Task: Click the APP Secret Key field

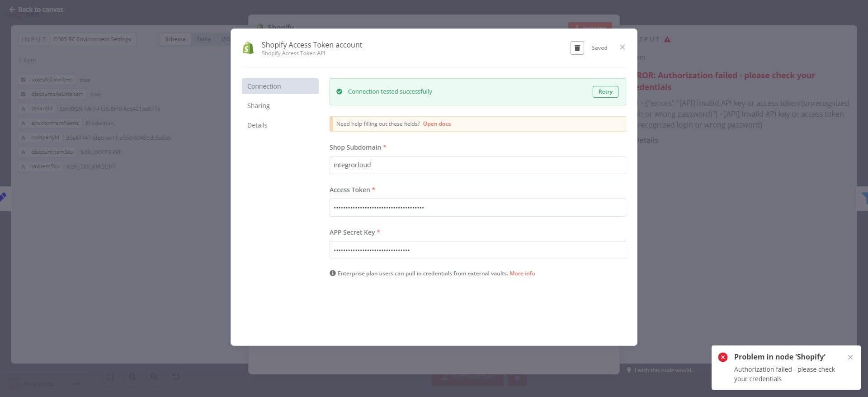Action: click(477, 250)
